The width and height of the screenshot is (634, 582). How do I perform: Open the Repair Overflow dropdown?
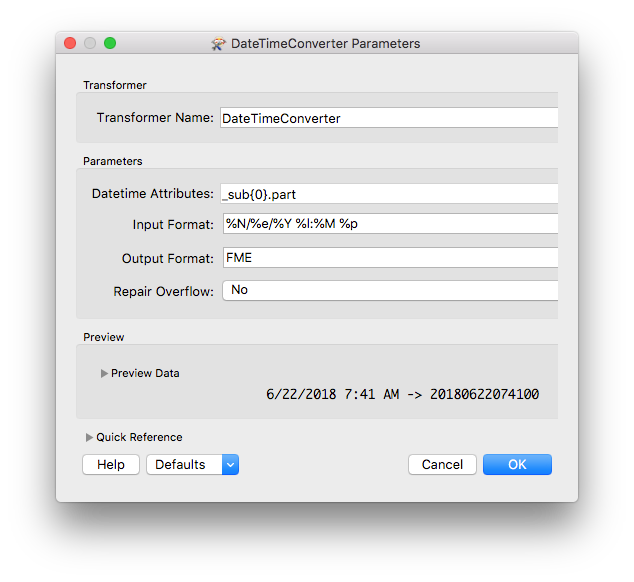390,290
